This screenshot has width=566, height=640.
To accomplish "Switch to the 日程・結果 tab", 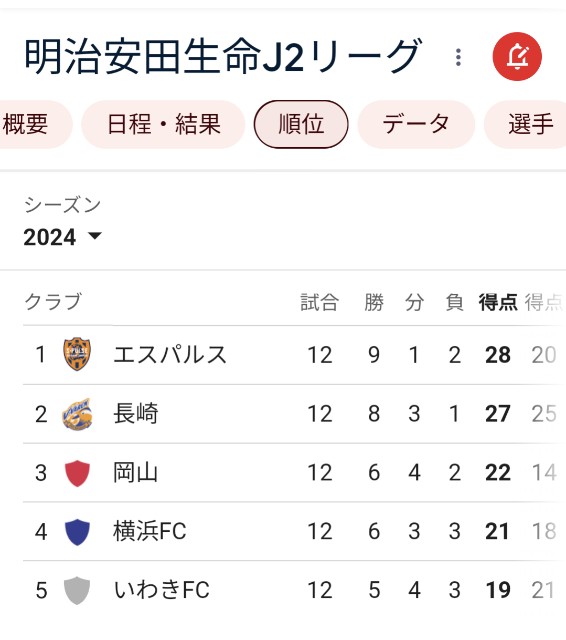I will [163, 124].
